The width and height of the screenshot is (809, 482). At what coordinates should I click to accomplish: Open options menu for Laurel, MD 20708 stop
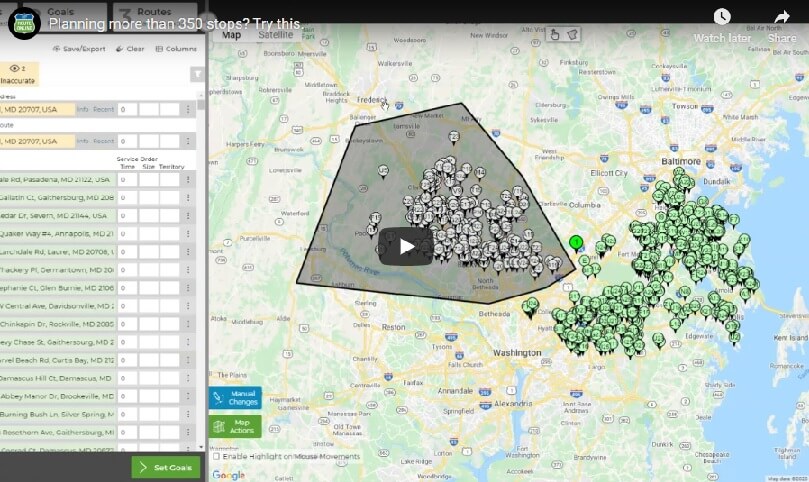(x=188, y=252)
